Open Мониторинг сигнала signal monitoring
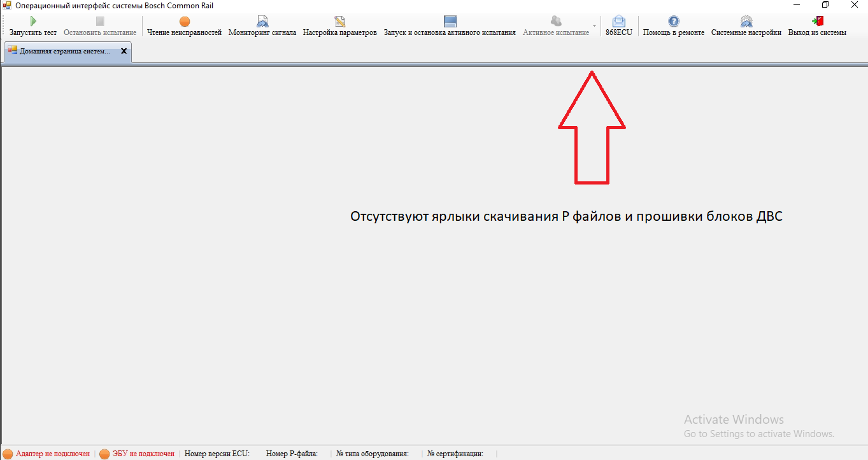This screenshot has height=460, width=868. (x=262, y=26)
